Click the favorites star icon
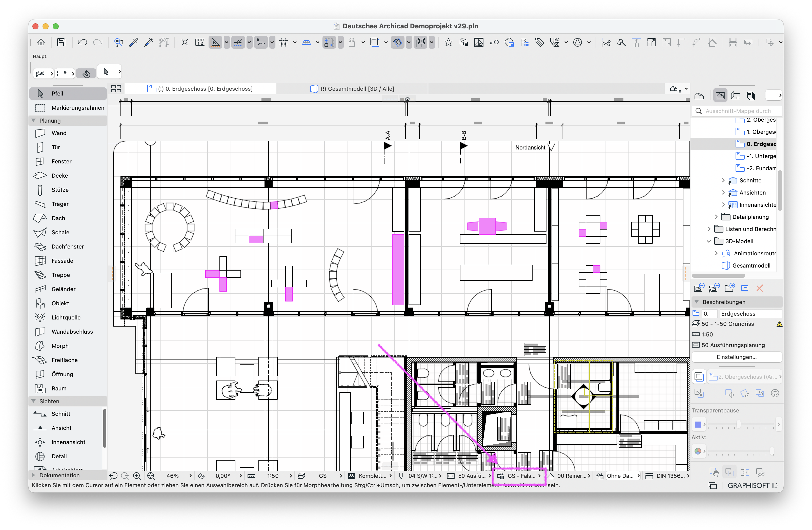 click(448, 42)
